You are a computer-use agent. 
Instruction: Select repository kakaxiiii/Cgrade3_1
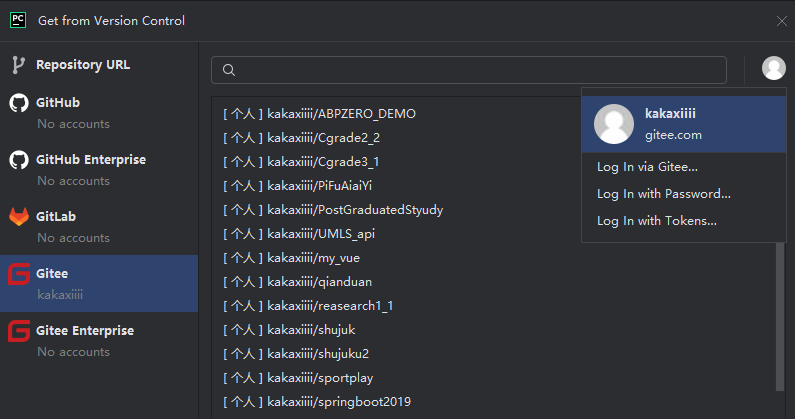pyautogui.click(x=301, y=162)
